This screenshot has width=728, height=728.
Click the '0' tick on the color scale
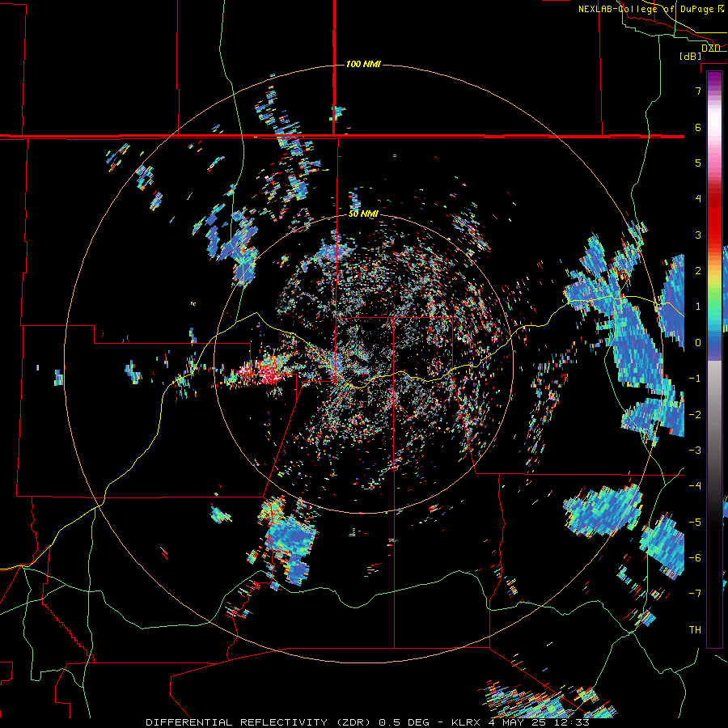(x=698, y=343)
